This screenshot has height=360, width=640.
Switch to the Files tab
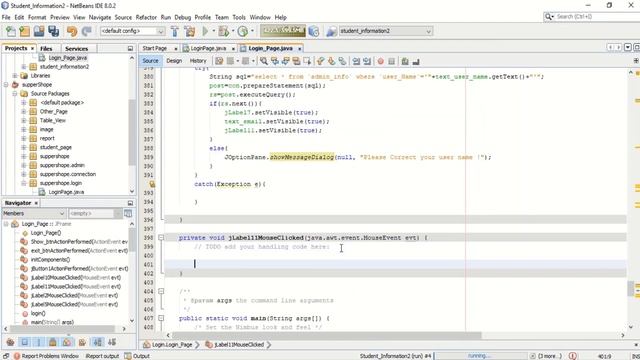[x=46, y=48]
